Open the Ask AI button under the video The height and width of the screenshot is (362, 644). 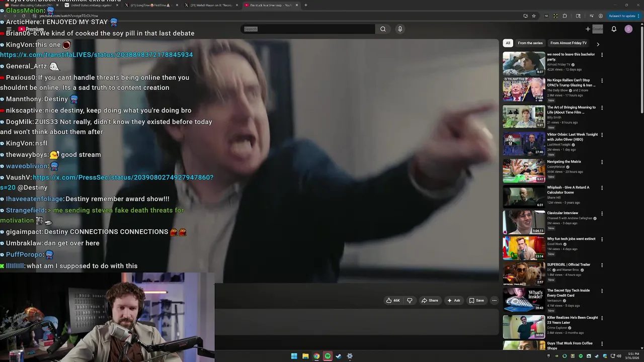click(454, 301)
